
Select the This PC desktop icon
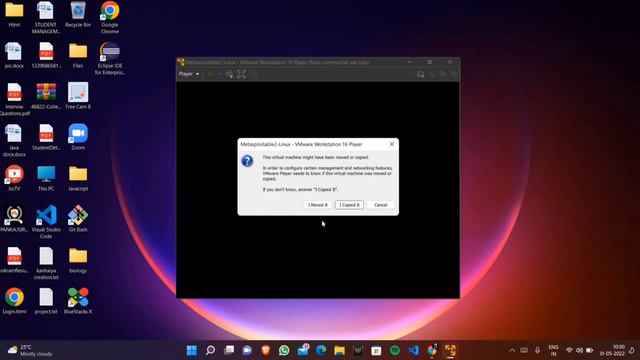coord(46,178)
